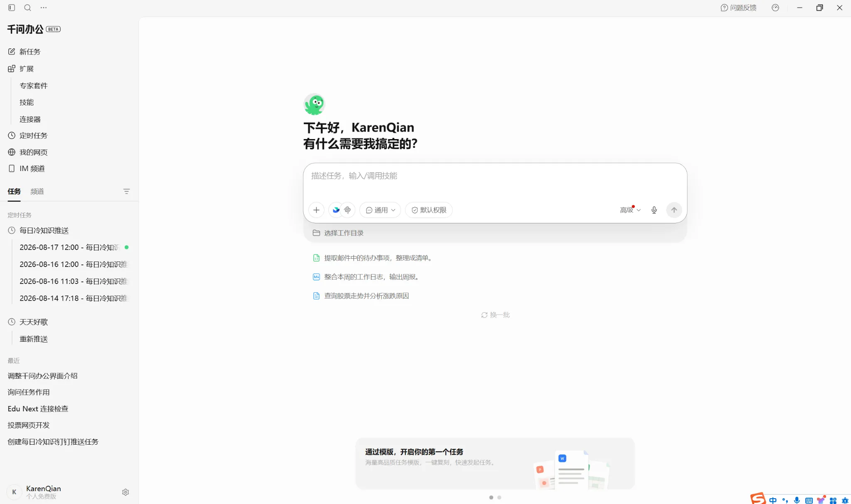Open 技能 page
This screenshot has height=504, width=851.
point(27,102)
